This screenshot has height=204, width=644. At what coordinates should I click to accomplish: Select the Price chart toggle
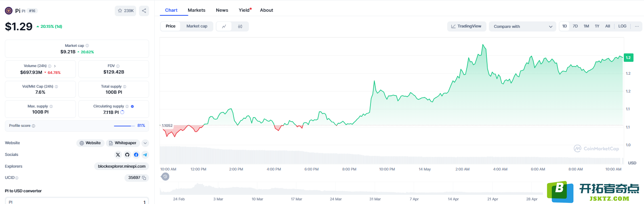[170, 26]
